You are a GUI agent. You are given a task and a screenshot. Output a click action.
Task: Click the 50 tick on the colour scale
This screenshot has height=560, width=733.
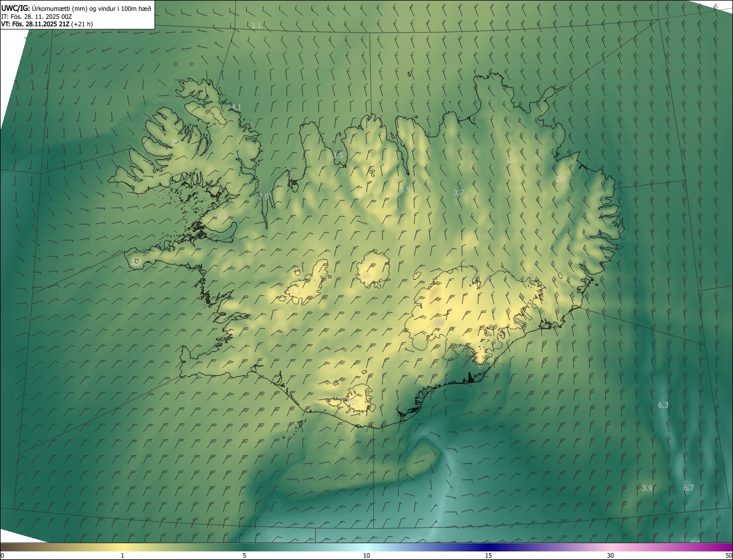point(728,555)
